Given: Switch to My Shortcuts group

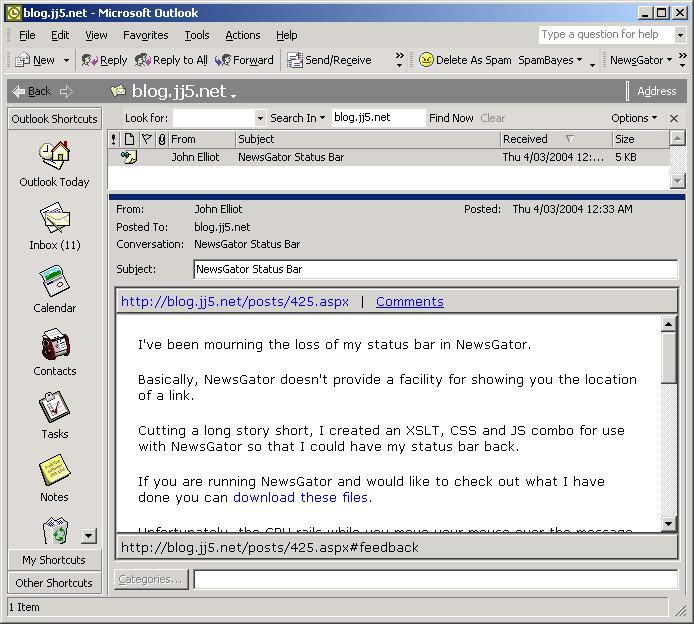Looking at the screenshot, I should (54, 560).
